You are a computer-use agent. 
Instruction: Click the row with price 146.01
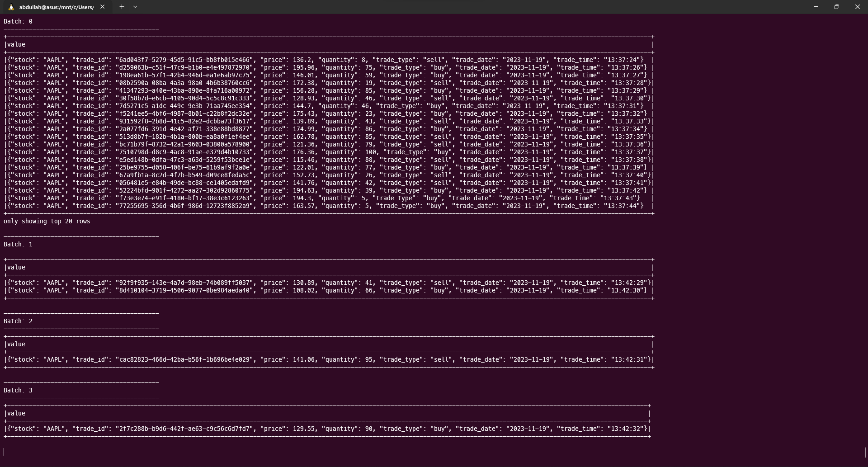point(329,75)
